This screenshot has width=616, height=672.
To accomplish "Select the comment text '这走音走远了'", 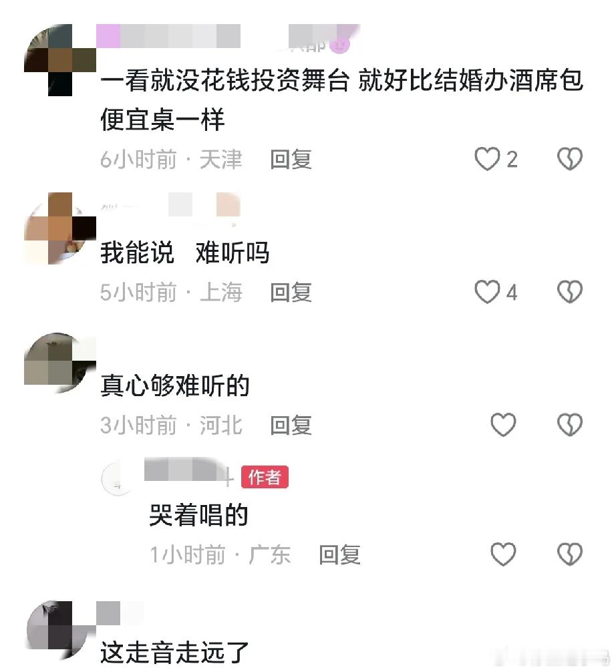I will click(174, 652).
